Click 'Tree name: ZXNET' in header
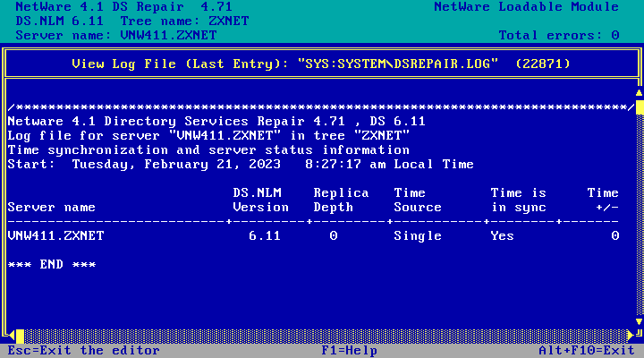Image resolution: width=644 pixels, height=358 pixels. pos(185,21)
